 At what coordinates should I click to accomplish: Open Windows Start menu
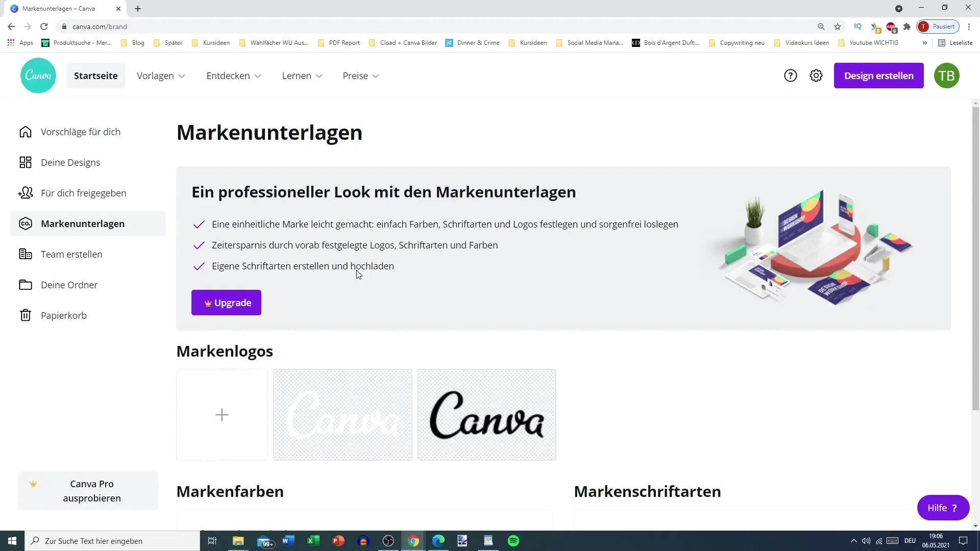click(12, 541)
